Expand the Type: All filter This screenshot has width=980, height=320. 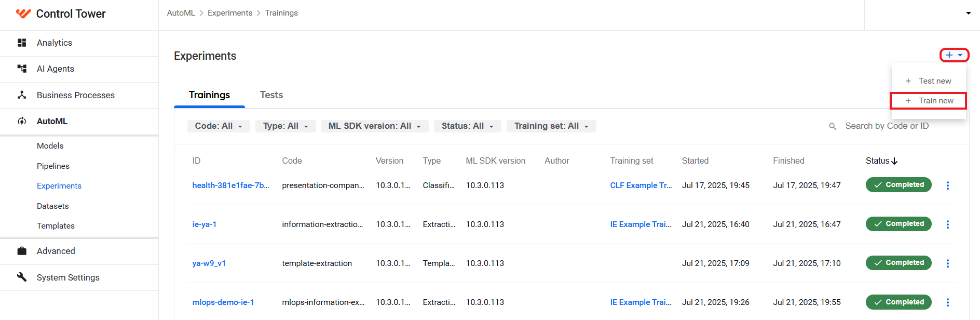click(285, 126)
